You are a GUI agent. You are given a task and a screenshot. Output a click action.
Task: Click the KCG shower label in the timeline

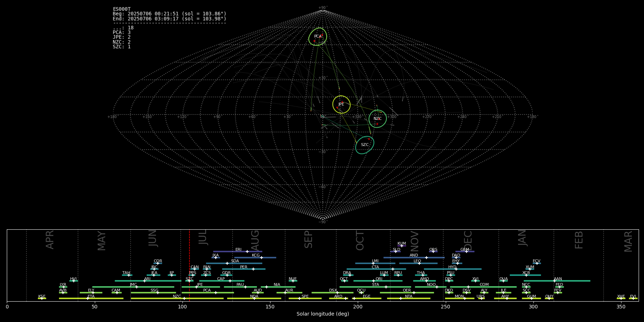click(x=256, y=255)
